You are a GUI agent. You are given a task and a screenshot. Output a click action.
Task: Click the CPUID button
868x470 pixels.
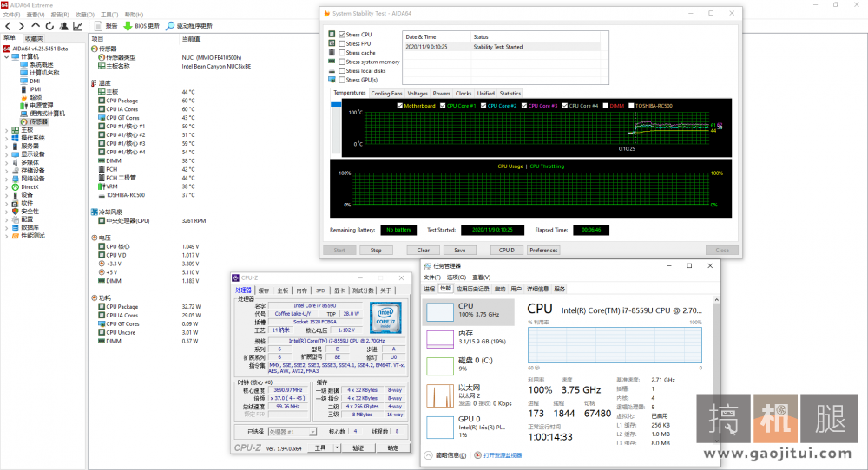pyautogui.click(x=507, y=251)
